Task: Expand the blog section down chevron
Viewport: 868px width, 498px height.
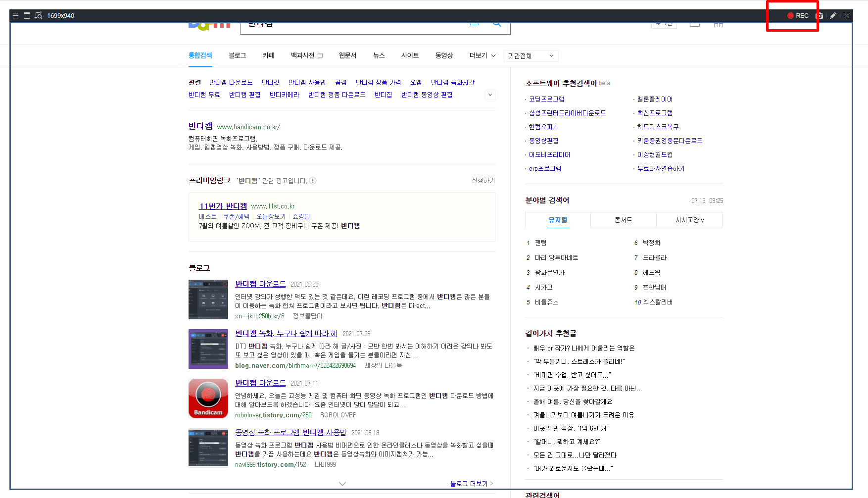Action: [342, 484]
